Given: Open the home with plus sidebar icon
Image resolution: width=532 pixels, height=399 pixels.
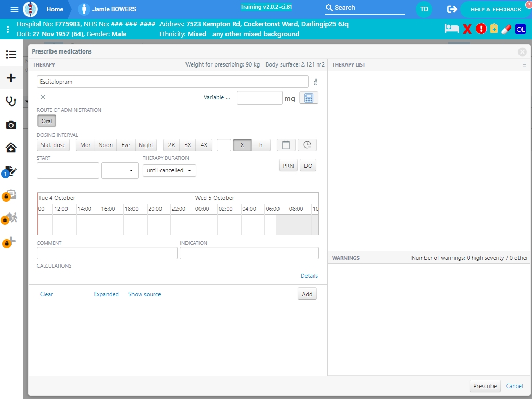Looking at the screenshot, I should [x=11, y=148].
